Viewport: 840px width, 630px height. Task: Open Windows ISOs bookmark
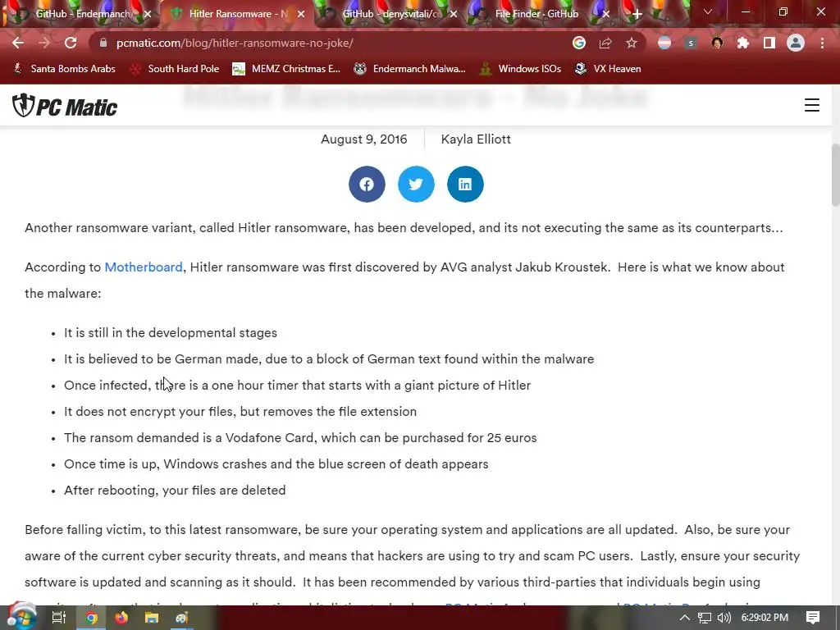521,69
